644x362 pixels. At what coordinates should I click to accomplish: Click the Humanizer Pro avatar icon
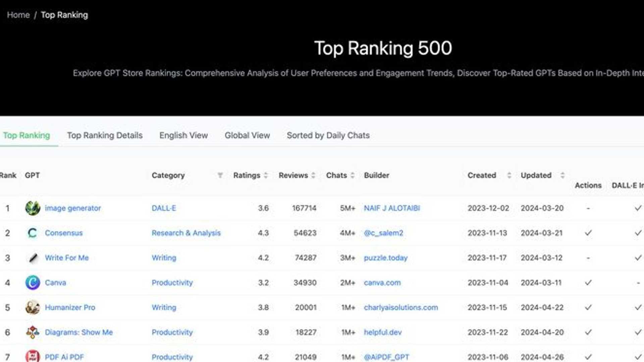(x=32, y=307)
